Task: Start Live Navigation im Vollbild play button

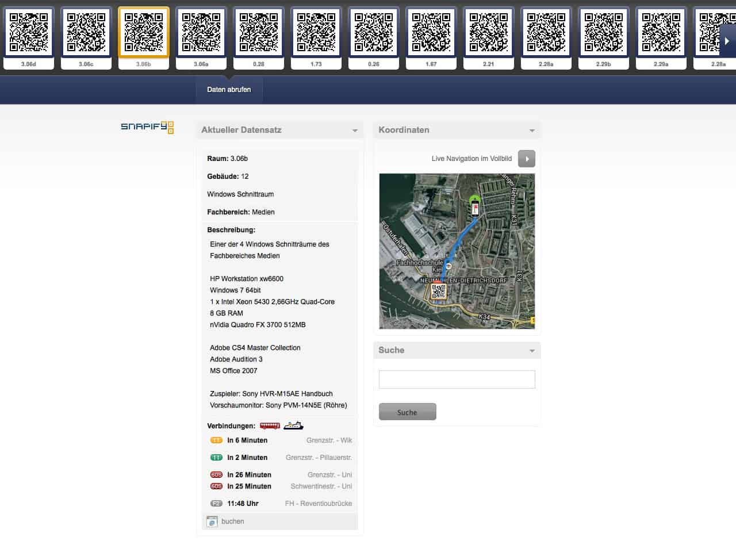Action: pyautogui.click(x=526, y=159)
